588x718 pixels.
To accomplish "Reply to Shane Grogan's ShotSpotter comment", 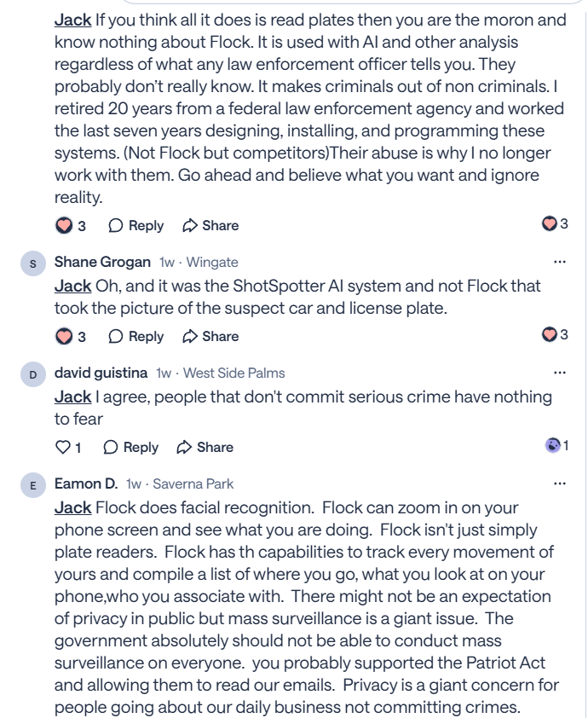I will coord(136,336).
